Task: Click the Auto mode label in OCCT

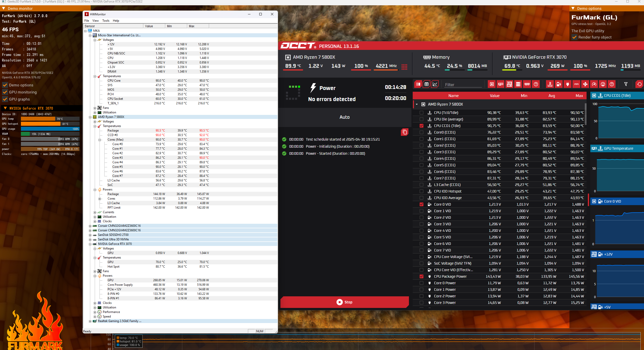Action: click(344, 117)
